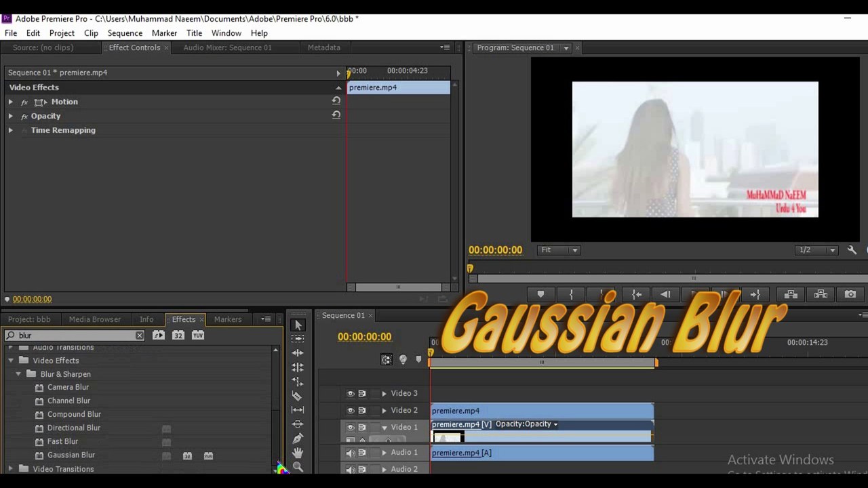Toggle Video 2 track visibility
Image resolution: width=868 pixels, height=488 pixels.
pyautogui.click(x=351, y=411)
